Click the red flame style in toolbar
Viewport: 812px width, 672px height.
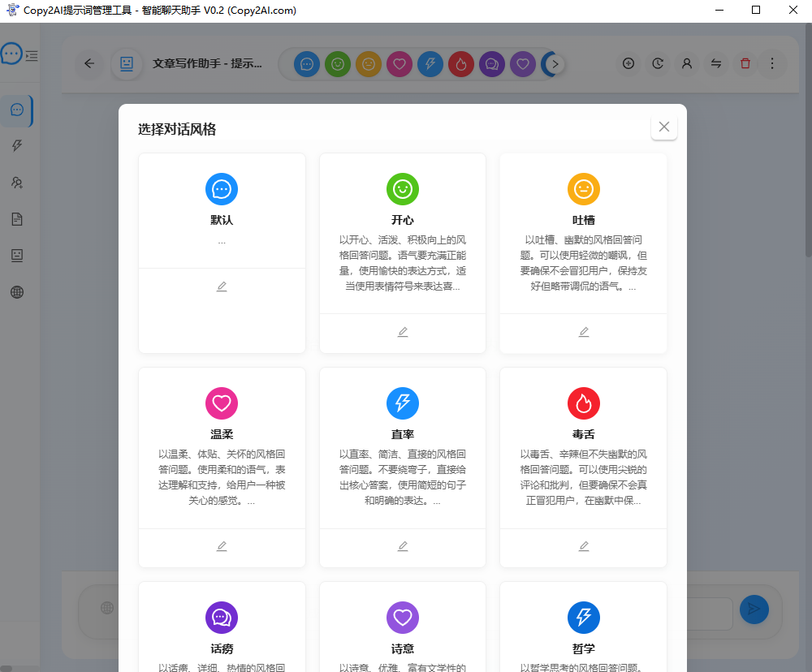tap(461, 64)
